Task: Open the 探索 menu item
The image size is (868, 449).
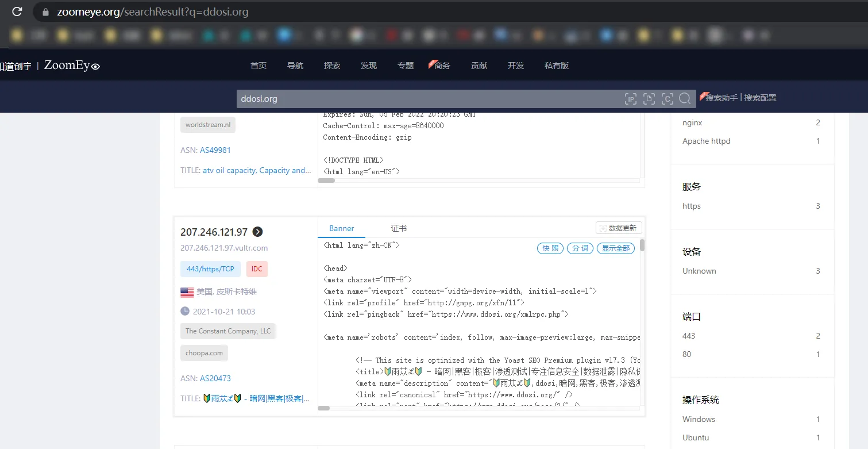Action: [332, 66]
